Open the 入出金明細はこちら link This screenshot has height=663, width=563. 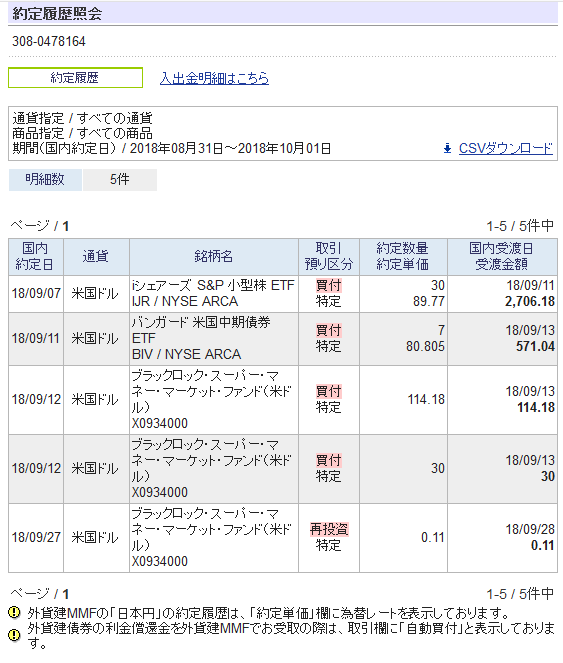pyautogui.click(x=214, y=78)
